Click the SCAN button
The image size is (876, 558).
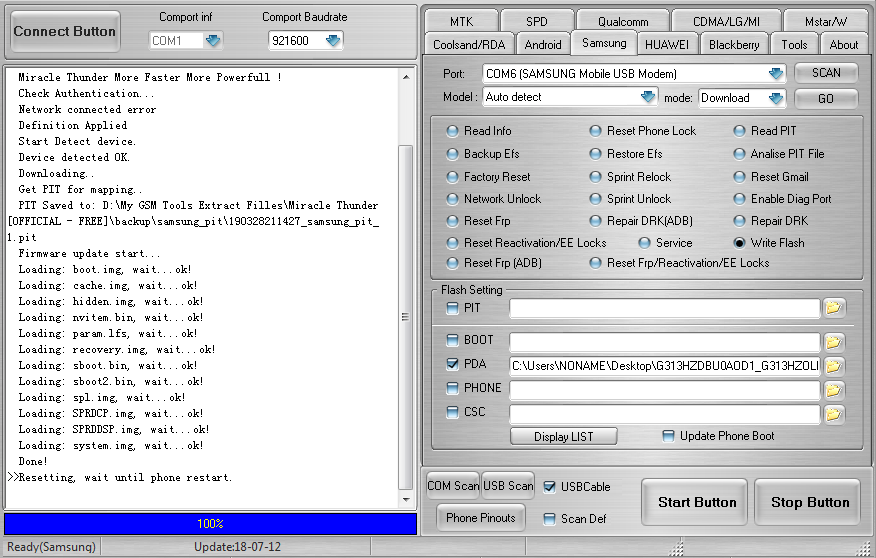pos(826,73)
